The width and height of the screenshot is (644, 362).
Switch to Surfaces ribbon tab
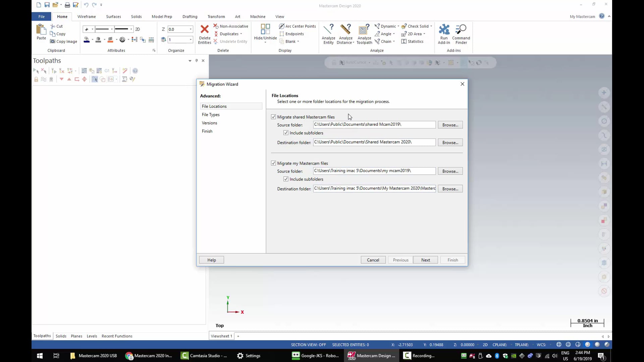[113, 16]
